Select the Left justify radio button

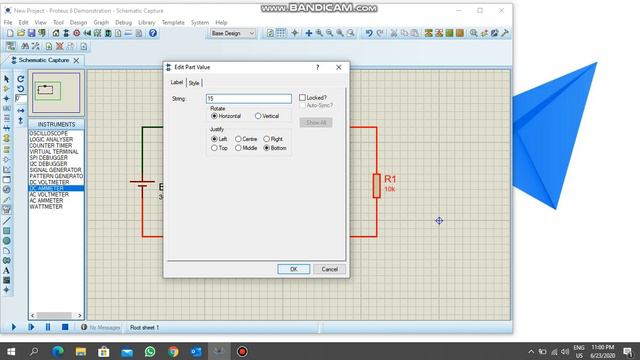tap(214, 139)
